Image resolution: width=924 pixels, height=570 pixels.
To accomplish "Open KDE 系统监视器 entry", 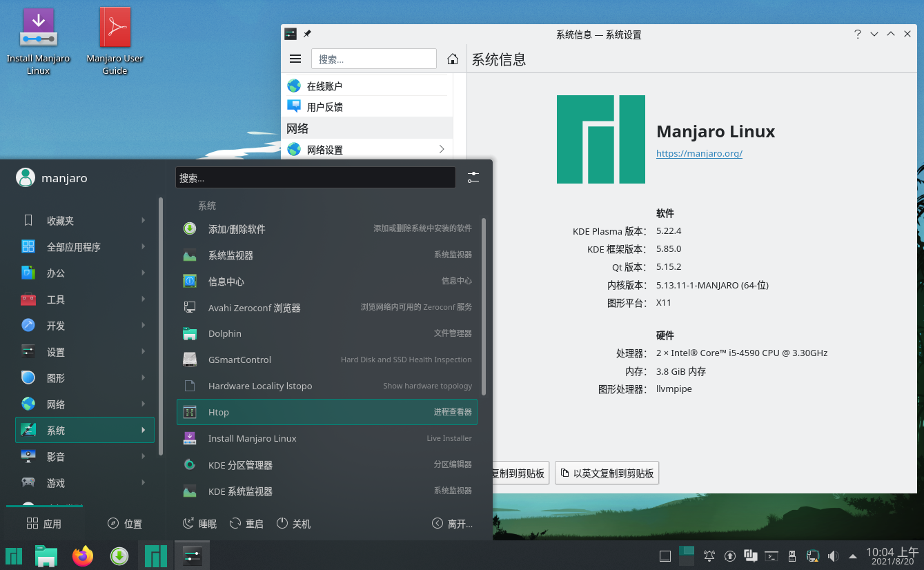I will (327, 491).
